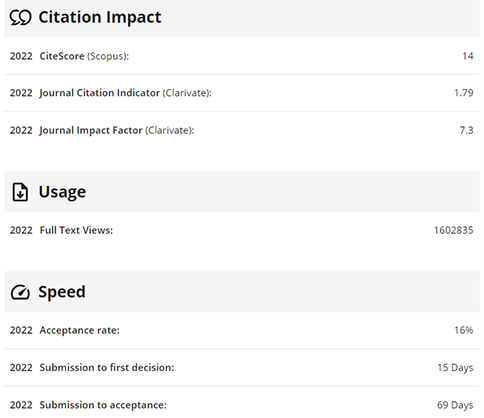Click the Submission to acceptance label
Screen dimensions: 484x418
click(103, 405)
